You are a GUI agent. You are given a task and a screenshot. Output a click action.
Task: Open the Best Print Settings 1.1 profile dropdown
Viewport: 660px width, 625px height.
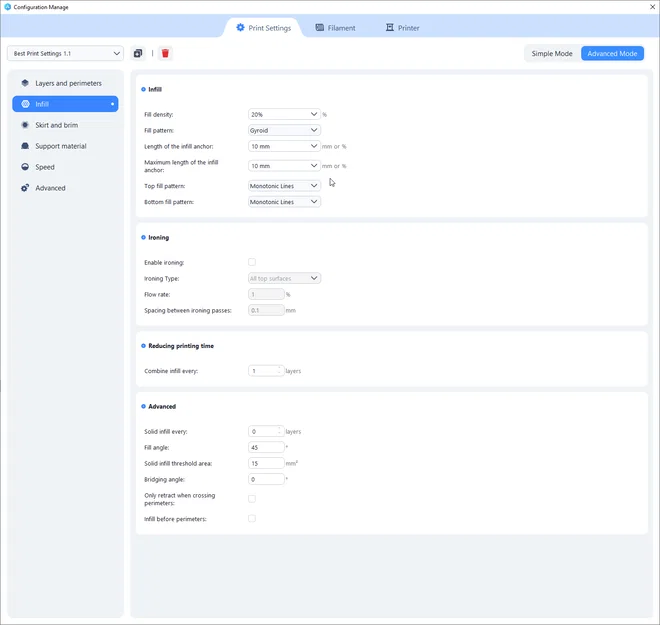65,53
